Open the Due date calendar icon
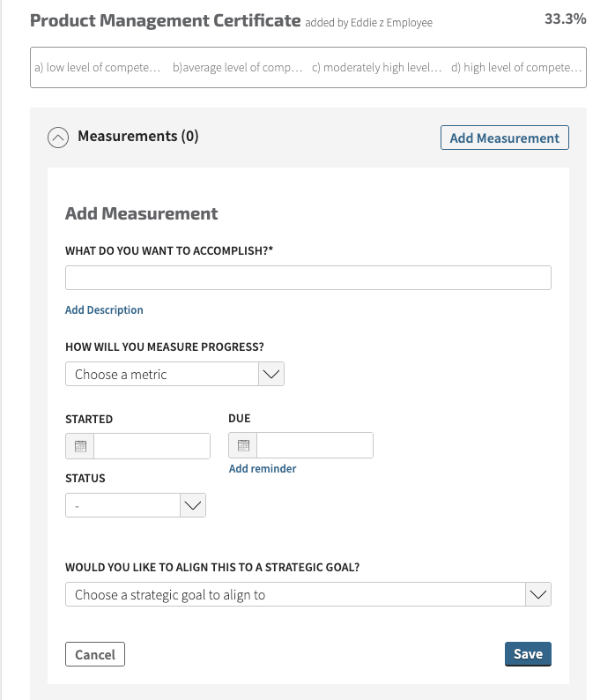 243,445
